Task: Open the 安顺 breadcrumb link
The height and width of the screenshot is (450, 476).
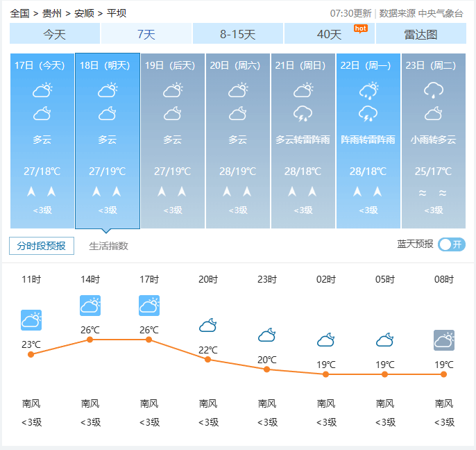Action: (x=84, y=13)
